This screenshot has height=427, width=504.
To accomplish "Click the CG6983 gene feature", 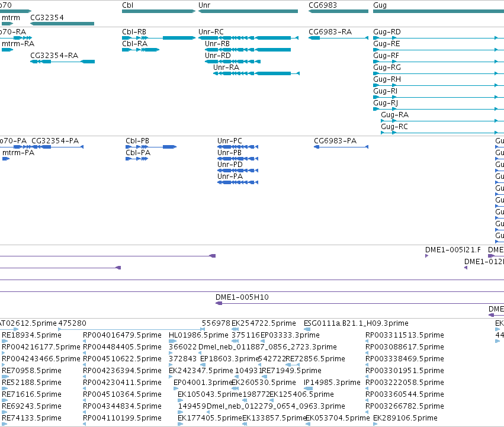I will (x=338, y=11).
